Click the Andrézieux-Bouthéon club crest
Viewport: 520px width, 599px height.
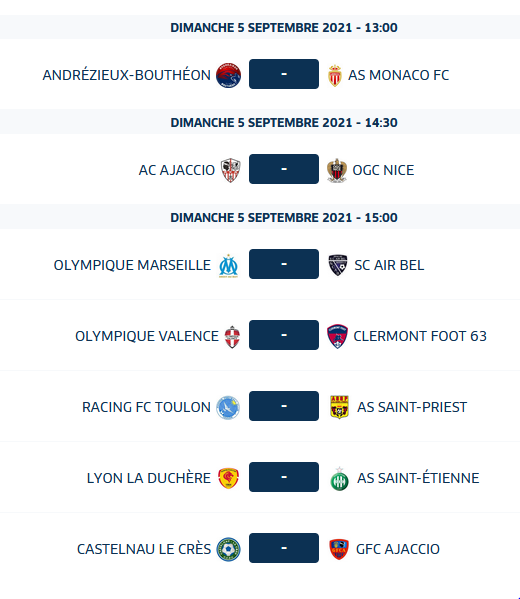click(228, 75)
